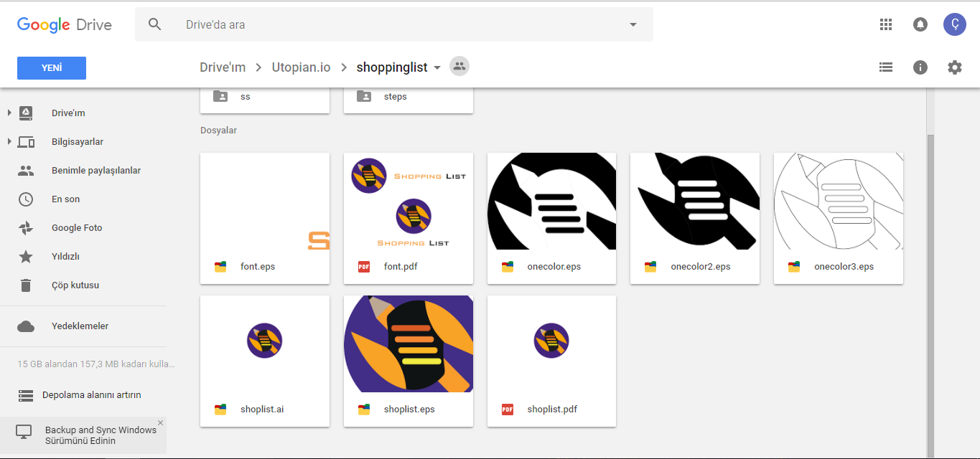Expand the Bilgisayarlar tree arrow
980x459 pixels.
9,141
